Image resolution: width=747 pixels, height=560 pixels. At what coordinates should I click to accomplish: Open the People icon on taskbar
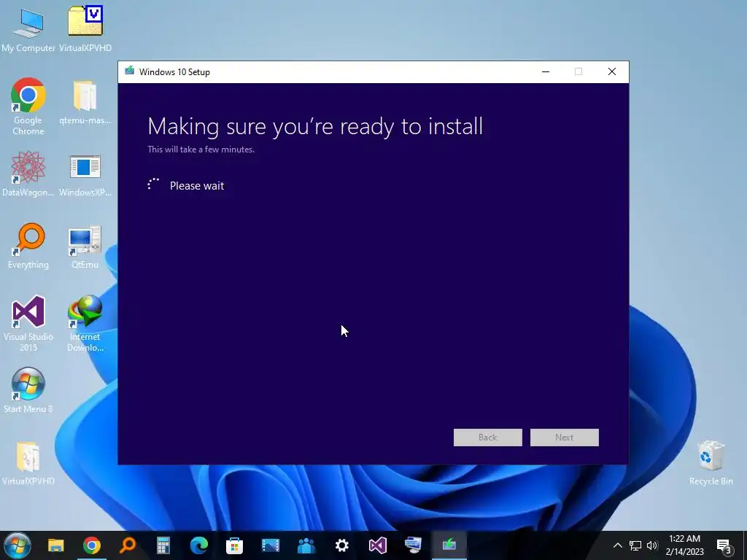point(306,545)
